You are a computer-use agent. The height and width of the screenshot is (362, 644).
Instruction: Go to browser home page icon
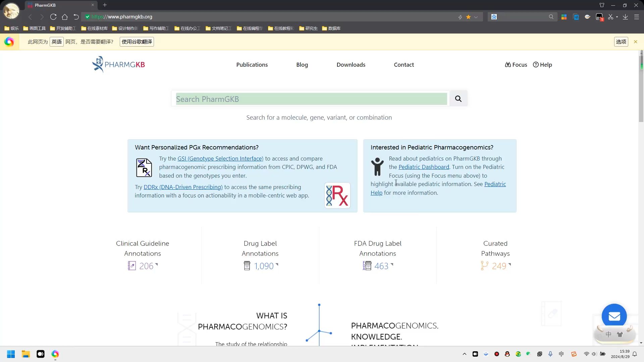[65, 17]
